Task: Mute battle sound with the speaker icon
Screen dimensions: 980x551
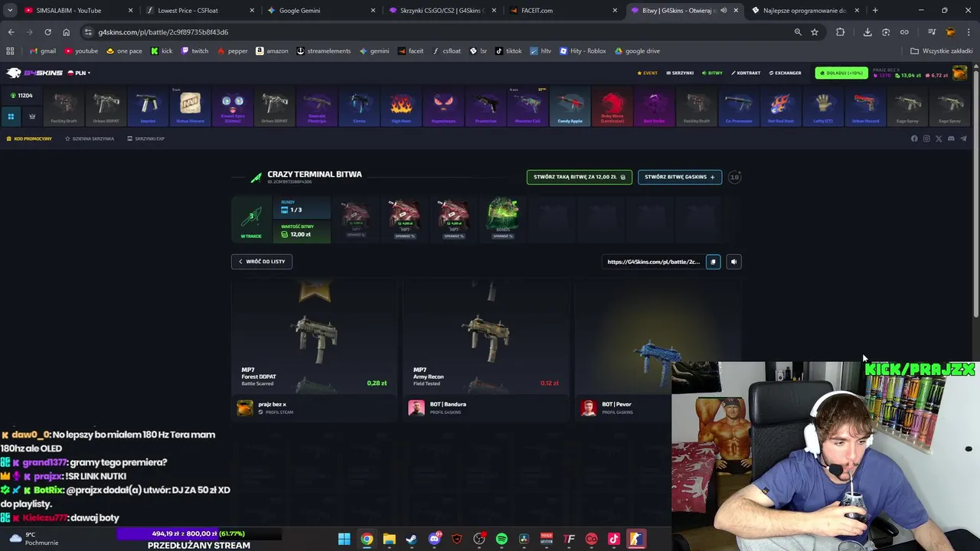Action: 733,262
